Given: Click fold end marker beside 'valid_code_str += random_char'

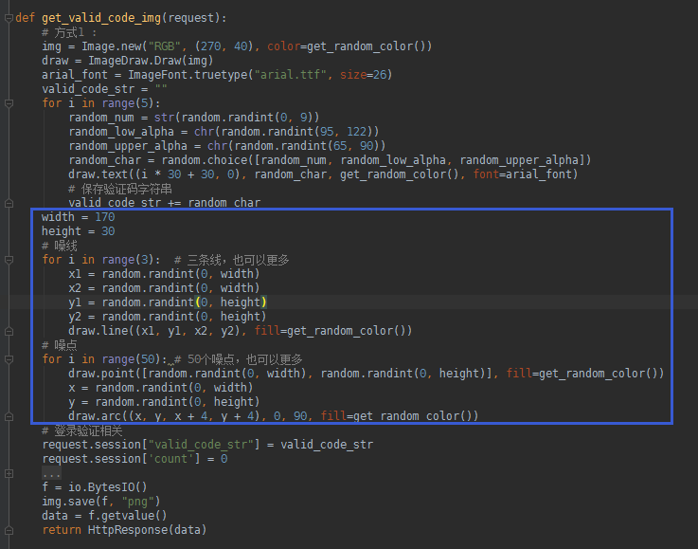Looking at the screenshot, I should pyautogui.click(x=8, y=203).
